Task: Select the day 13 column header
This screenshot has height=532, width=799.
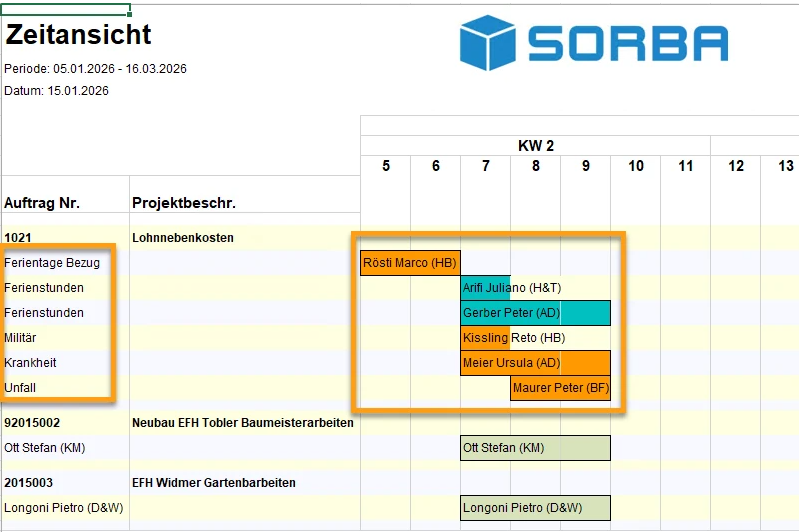Action: point(786,166)
